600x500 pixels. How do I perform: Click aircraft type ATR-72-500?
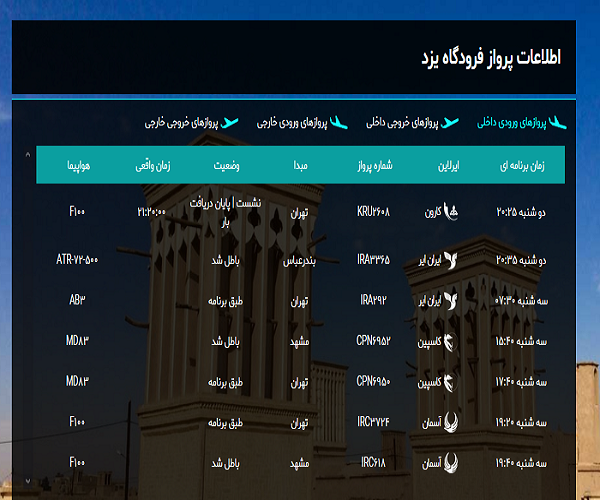click(77, 260)
